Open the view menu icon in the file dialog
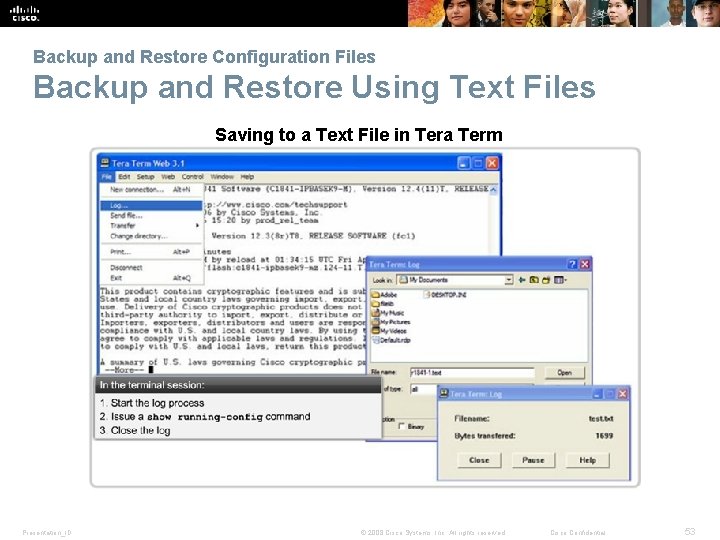This screenshot has width=720, height=540. click(x=560, y=280)
